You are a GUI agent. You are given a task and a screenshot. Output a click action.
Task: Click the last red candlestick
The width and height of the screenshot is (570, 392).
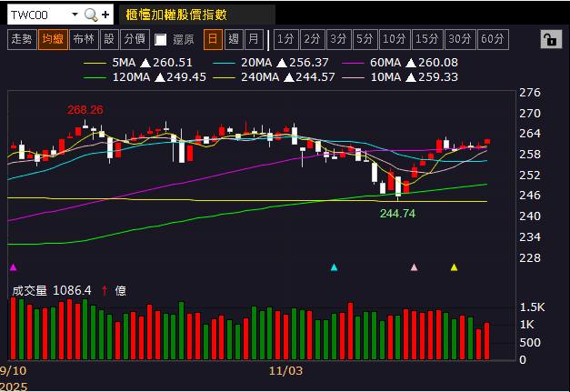coord(487,142)
